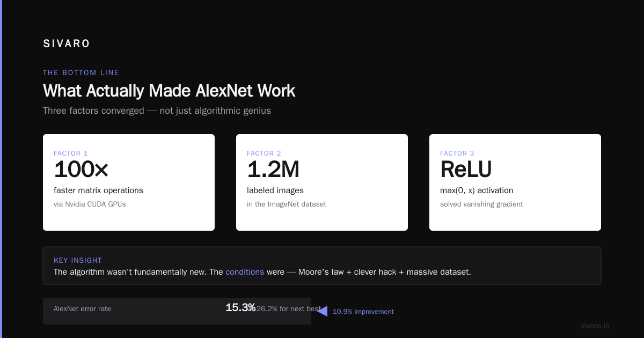
Task: Click the highlighted 'conditions' word
Action: tap(245, 272)
